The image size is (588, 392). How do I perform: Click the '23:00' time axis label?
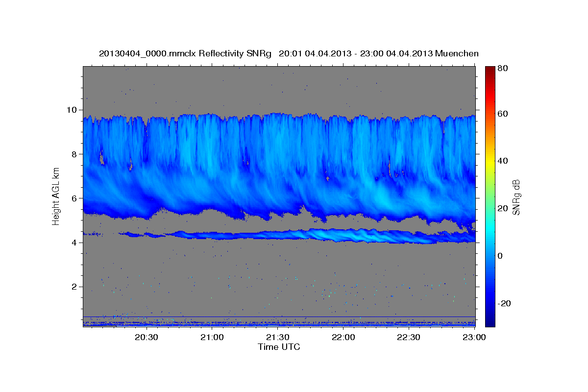[475, 337]
